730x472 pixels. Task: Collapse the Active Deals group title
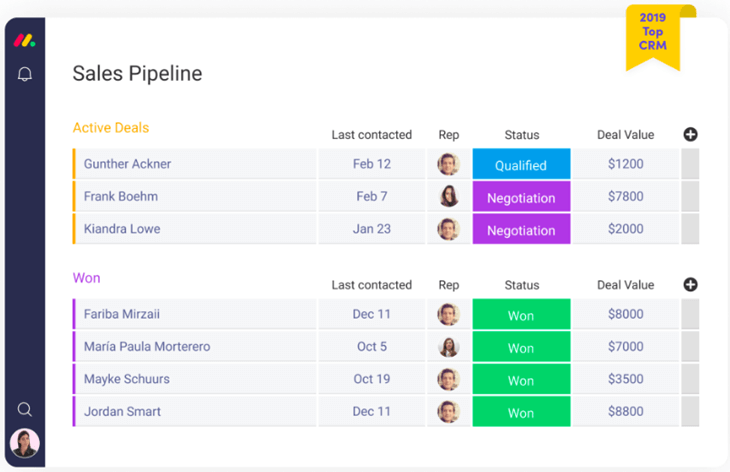tap(111, 128)
